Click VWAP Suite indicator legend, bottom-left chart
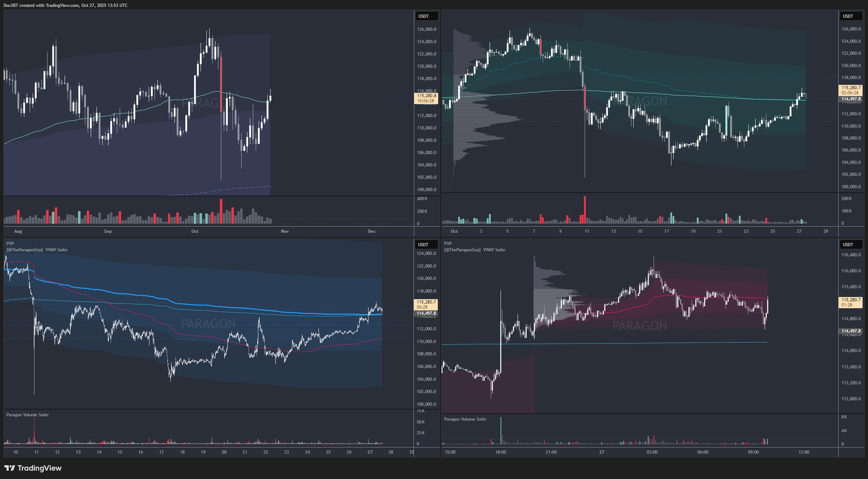868x479 pixels. coord(56,250)
